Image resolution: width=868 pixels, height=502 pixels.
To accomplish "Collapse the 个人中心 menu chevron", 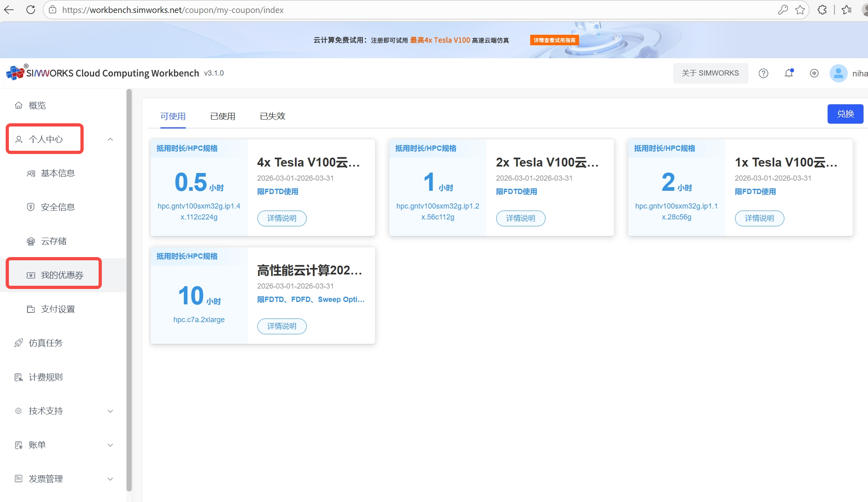I will pyautogui.click(x=110, y=139).
